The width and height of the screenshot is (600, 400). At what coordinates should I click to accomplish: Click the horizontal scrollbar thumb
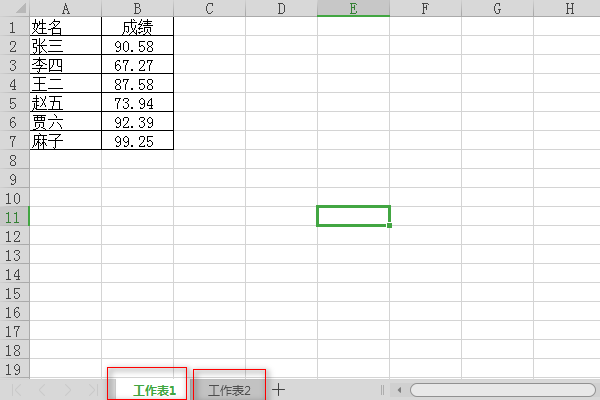tap(502, 390)
